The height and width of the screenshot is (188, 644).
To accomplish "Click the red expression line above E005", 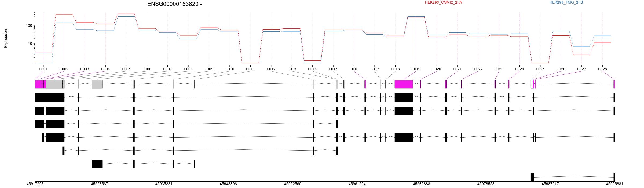I will point(126,14).
